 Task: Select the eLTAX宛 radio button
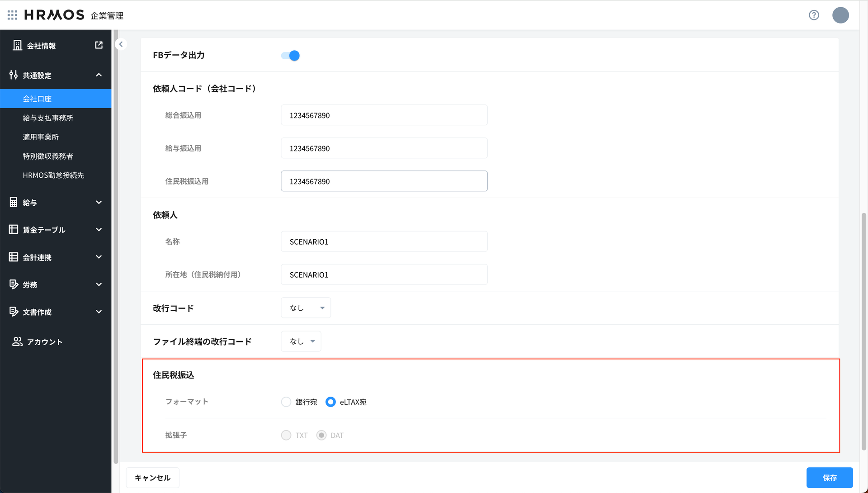tap(330, 402)
